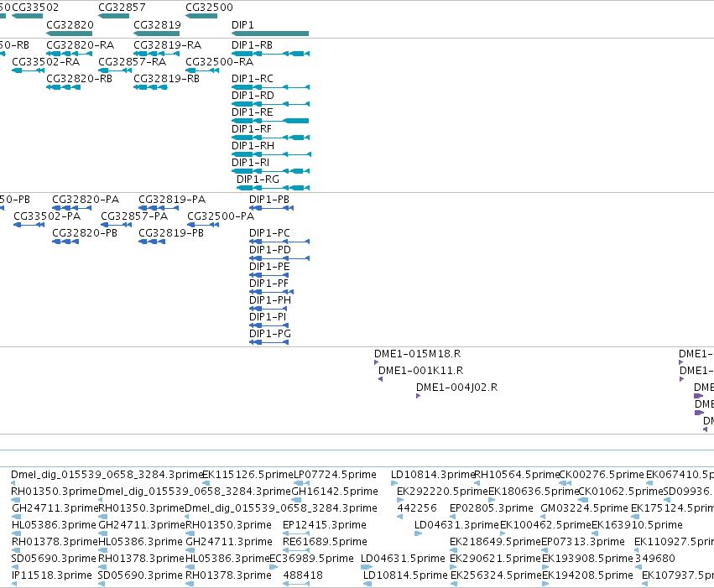Select EST EK292220.5prime
This screenshot has height=588, width=714.
coord(399,500)
